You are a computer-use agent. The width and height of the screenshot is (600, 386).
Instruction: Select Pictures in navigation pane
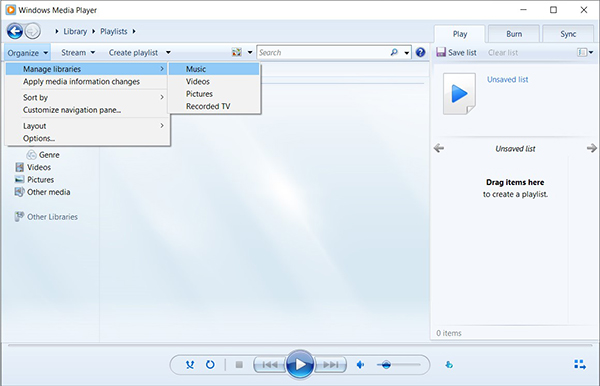34,179
